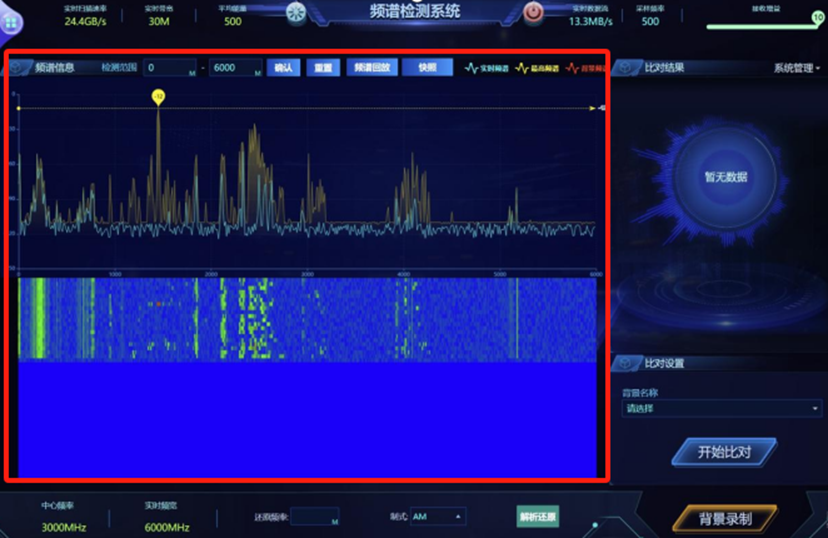This screenshot has height=538, width=828.
Task: Click the 比对设置 panel heading
Action: pyautogui.click(x=664, y=363)
